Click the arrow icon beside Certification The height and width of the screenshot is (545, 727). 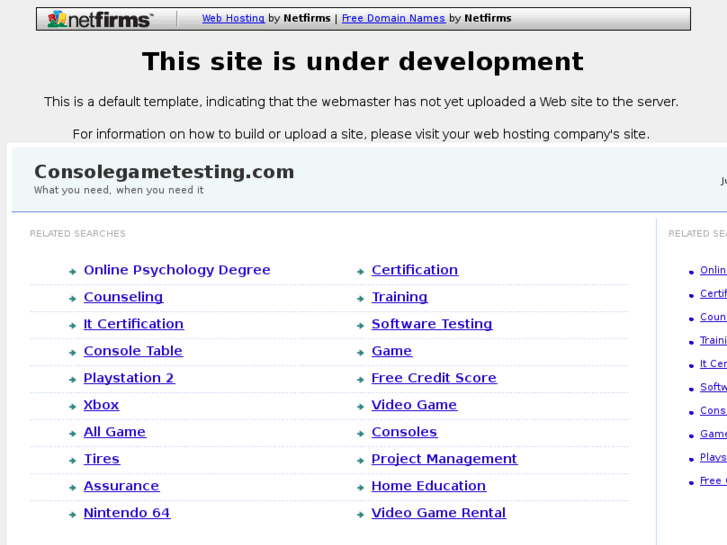coord(360,272)
